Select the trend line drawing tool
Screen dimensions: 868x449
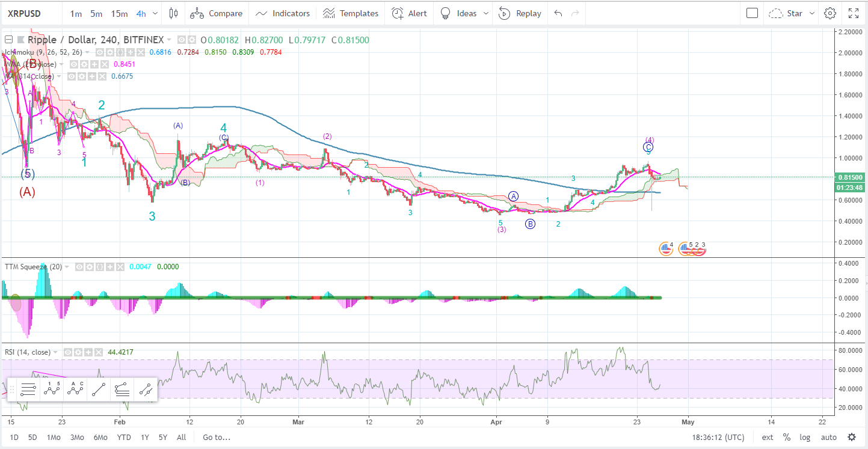[x=99, y=389]
